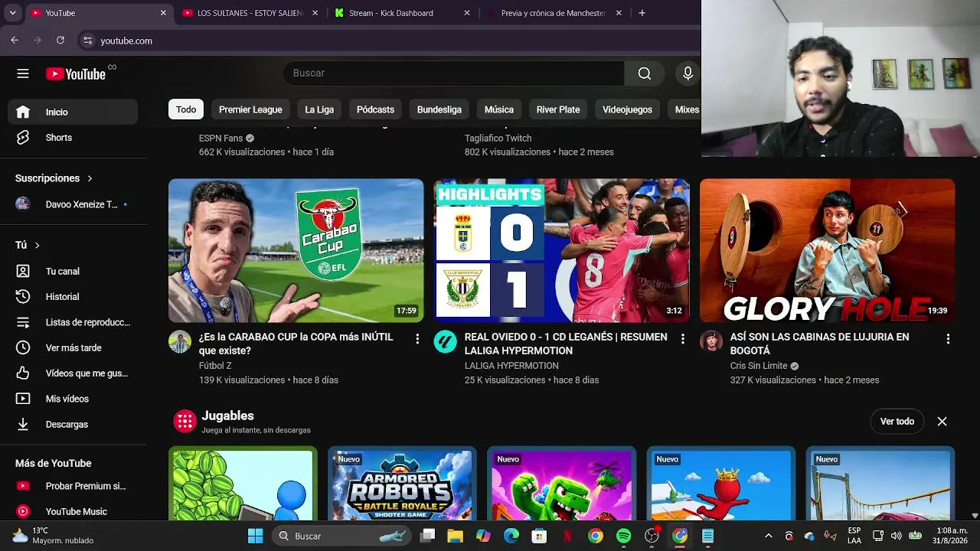This screenshot has height=551, width=980.
Task: Open LALIGA HYPERMOTION channel avatar
Action: 446,341
